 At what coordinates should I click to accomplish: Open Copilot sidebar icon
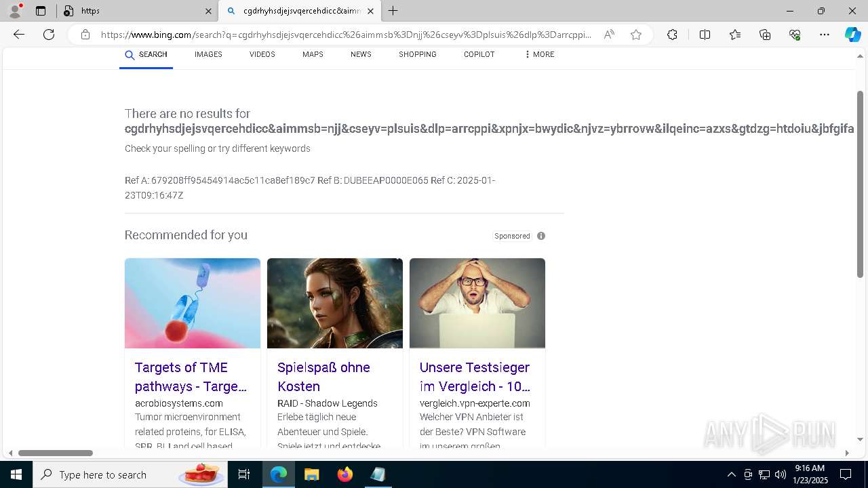[852, 35]
